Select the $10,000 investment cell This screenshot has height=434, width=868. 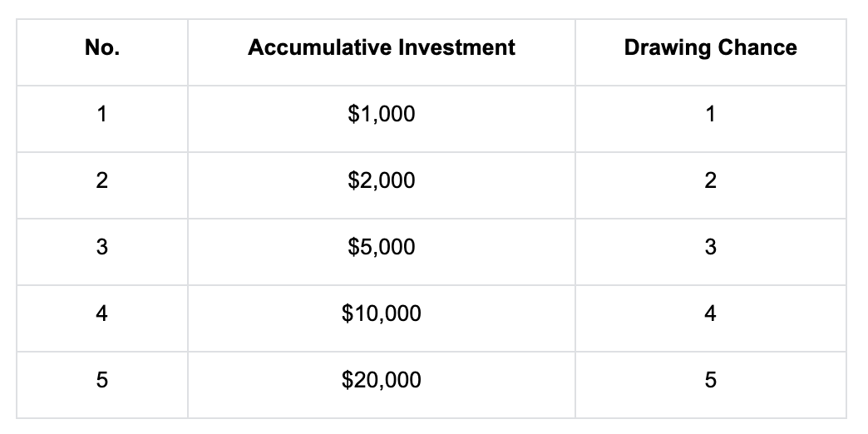tap(381, 314)
